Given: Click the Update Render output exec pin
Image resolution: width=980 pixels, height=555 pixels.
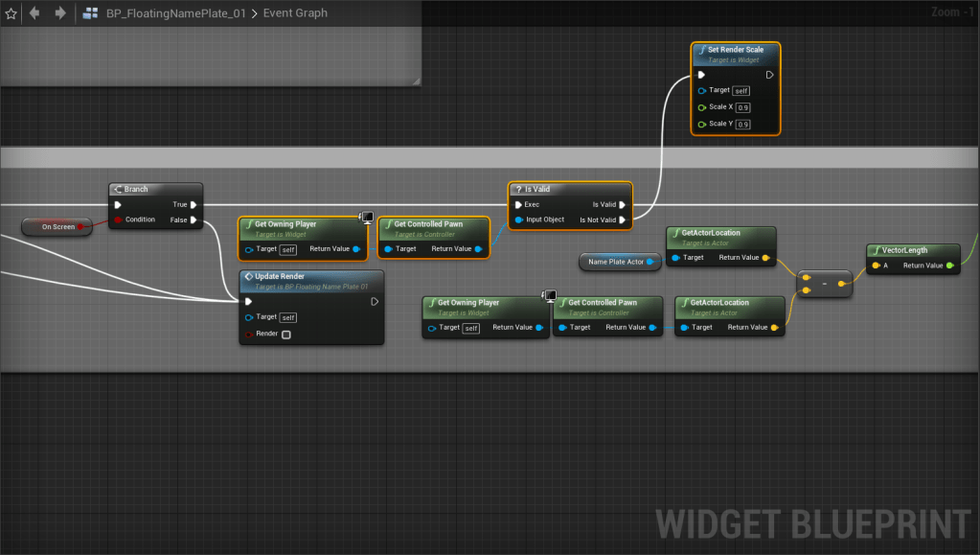Looking at the screenshot, I should pos(375,301).
